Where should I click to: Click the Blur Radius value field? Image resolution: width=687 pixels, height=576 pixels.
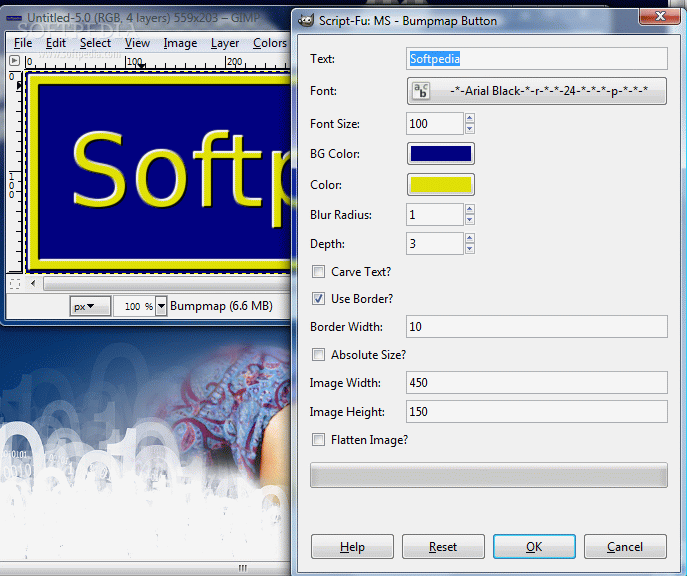[435, 215]
